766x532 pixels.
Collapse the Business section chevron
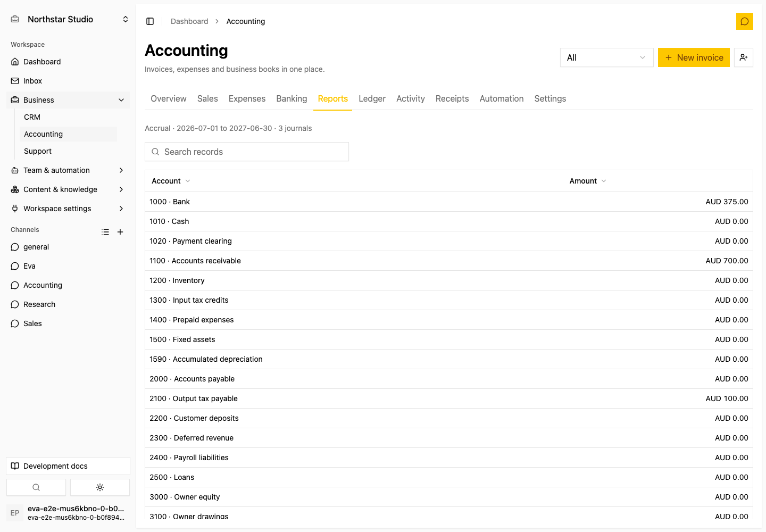121,100
